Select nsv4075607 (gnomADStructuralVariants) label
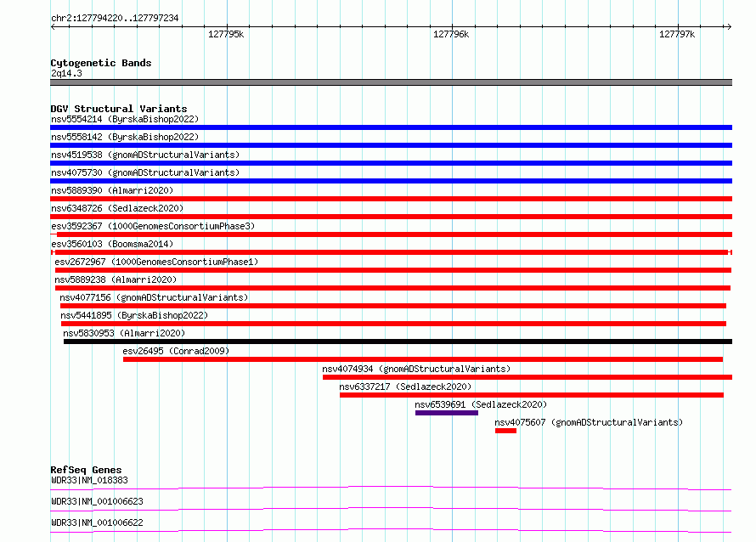Viewport: 756px width, 542px height. 589,422
